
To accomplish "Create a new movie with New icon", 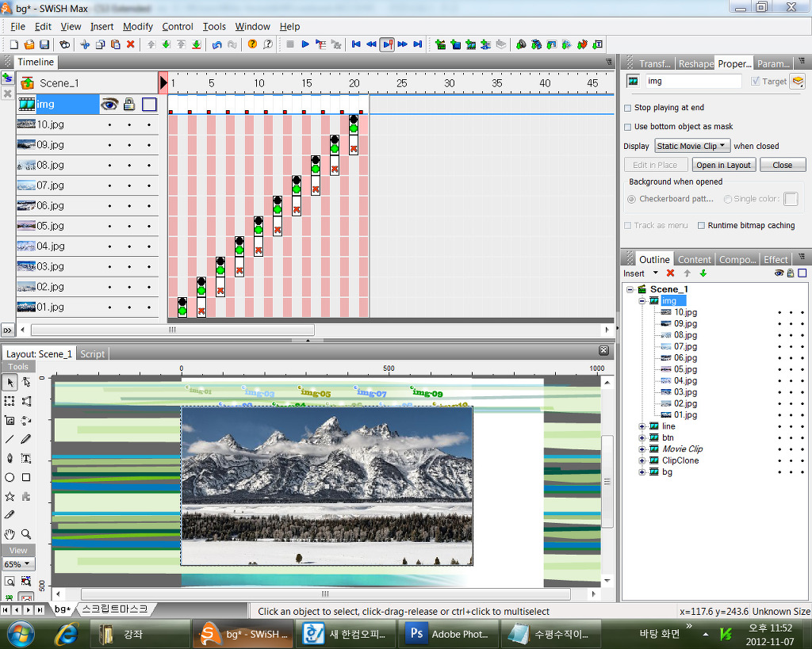I will tap(14, 44).
